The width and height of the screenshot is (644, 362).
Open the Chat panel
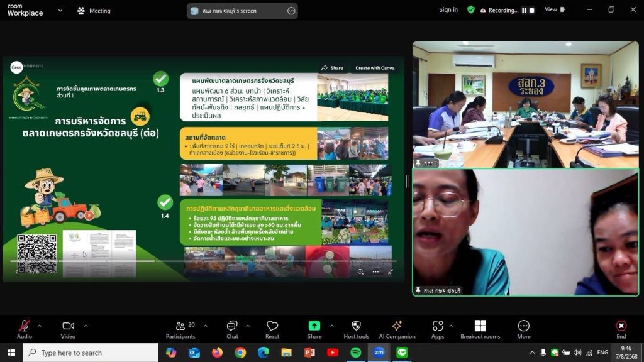pos(232,326)
